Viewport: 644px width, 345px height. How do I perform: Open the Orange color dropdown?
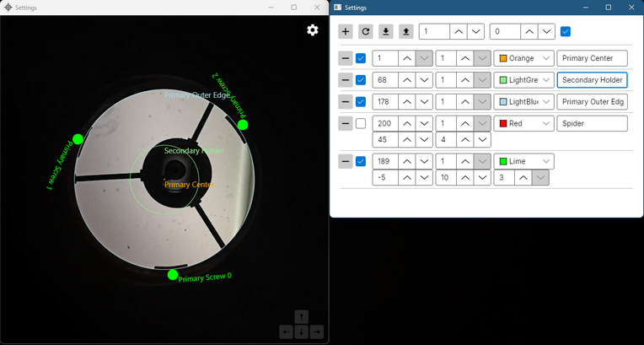pos(523,58)
